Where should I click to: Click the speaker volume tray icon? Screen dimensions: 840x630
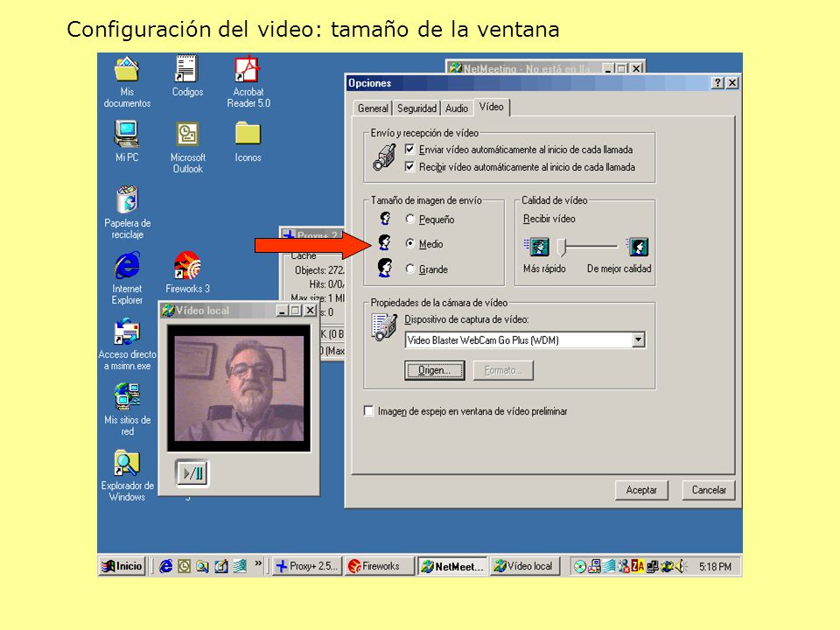point(681,566)
